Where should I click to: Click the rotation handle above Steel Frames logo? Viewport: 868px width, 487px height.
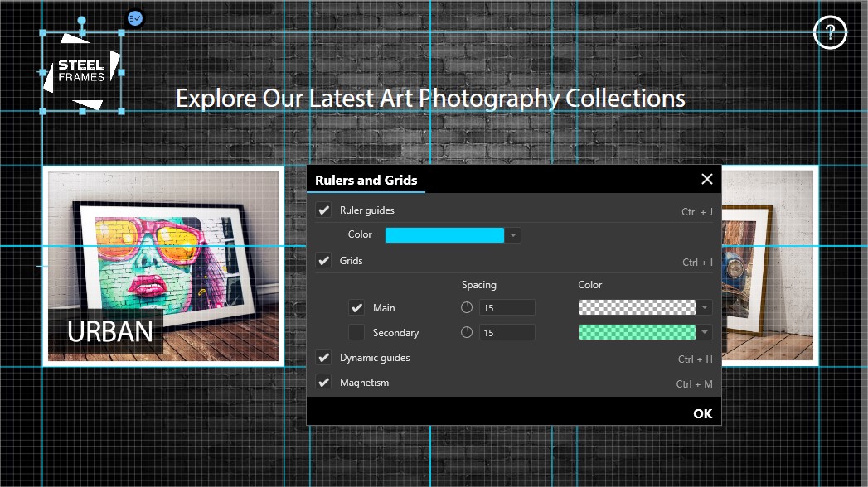pyautogui.click(x=82, y=21)
